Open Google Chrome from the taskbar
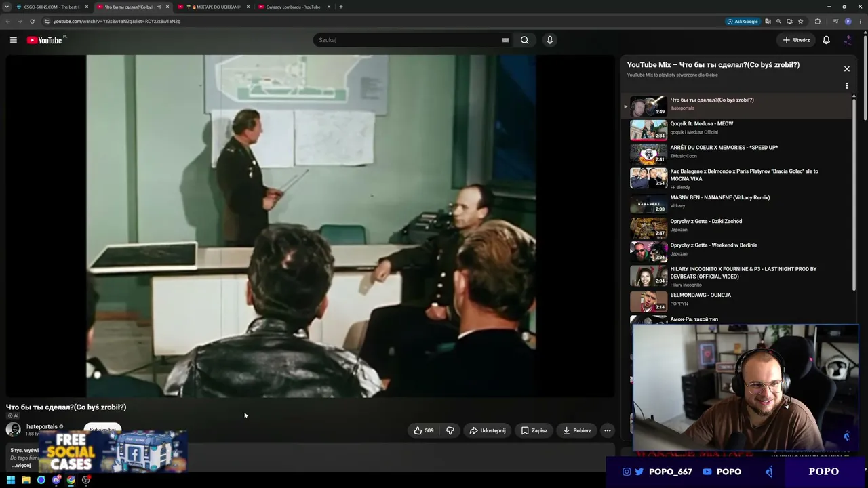This screenshot has width=868, height=488. click(x=71, y=480)
